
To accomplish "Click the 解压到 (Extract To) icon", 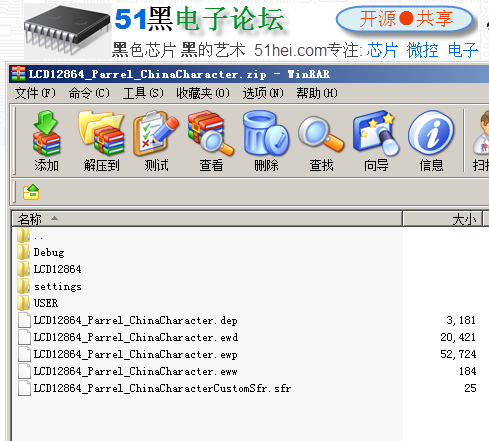I will (x=101, y=141).
